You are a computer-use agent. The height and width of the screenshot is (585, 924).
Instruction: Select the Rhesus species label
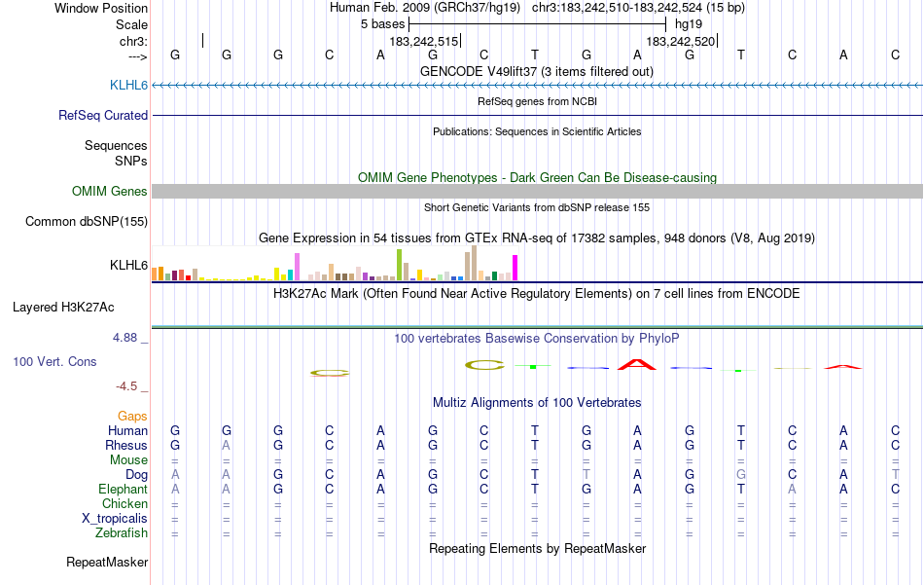point(126,446)
